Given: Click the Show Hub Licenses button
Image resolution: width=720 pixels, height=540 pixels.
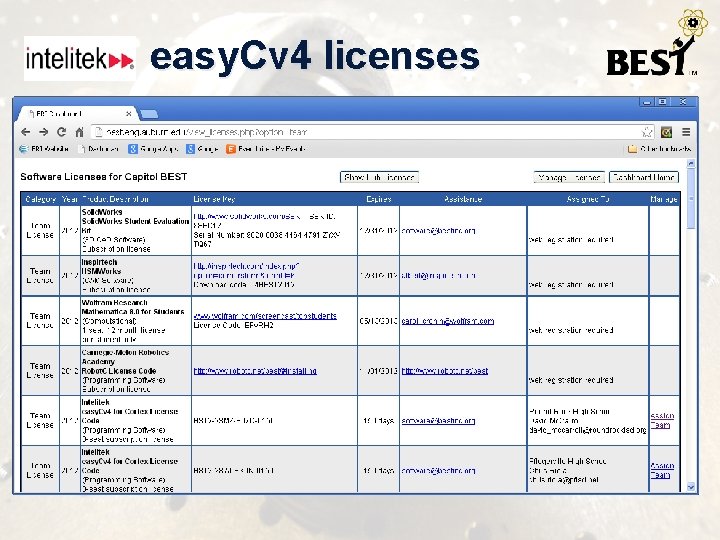Looking at the screenshot, I should point(379,177).
